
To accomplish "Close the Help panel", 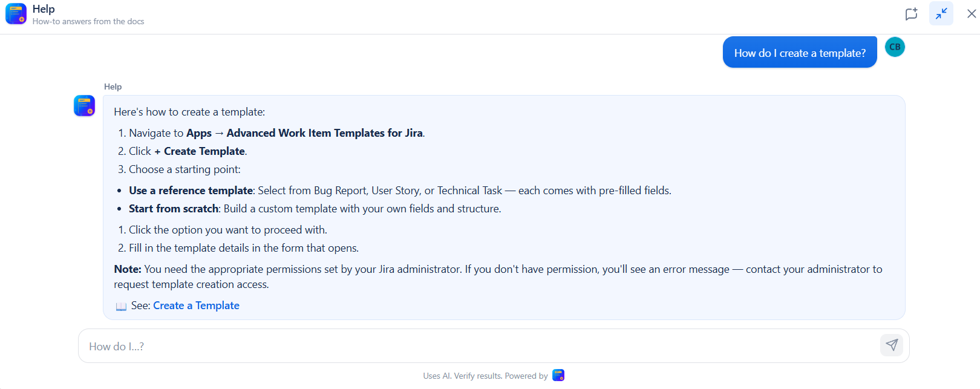I will (972, 13).
